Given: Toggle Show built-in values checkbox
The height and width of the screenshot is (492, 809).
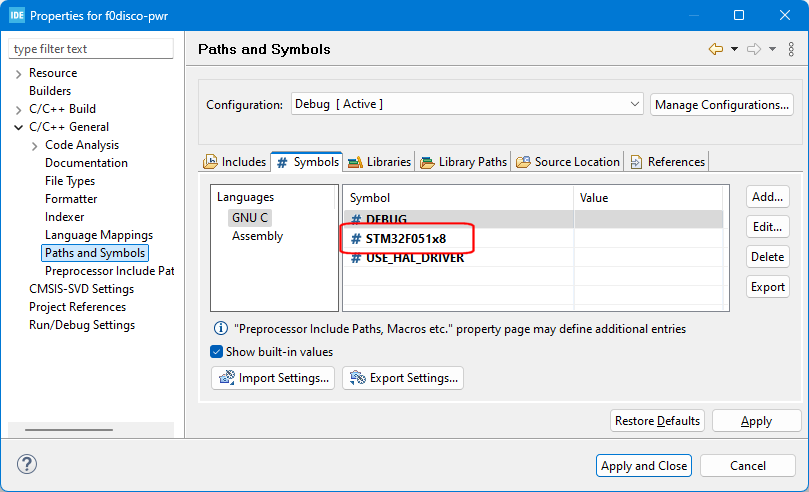Looking at the screenshot, I should coord(217,352).
